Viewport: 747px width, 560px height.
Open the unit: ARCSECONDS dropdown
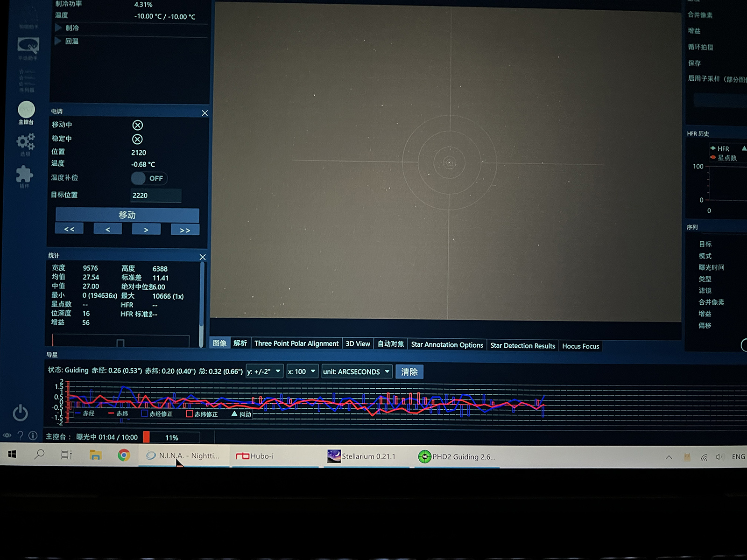(356, 371)
